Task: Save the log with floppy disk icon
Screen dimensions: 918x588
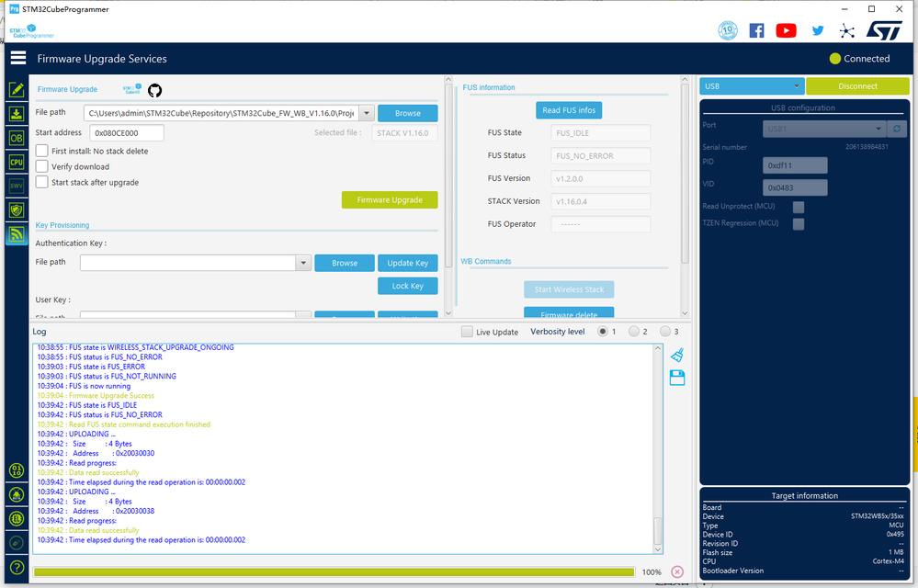Action: [677, 378]
